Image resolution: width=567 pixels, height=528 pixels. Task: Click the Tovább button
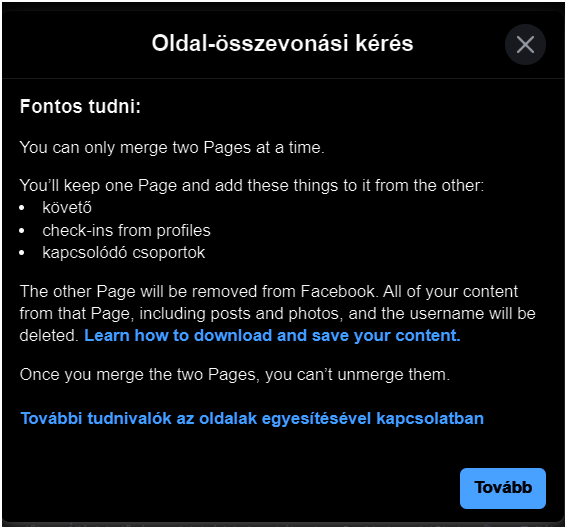(503, 488)
